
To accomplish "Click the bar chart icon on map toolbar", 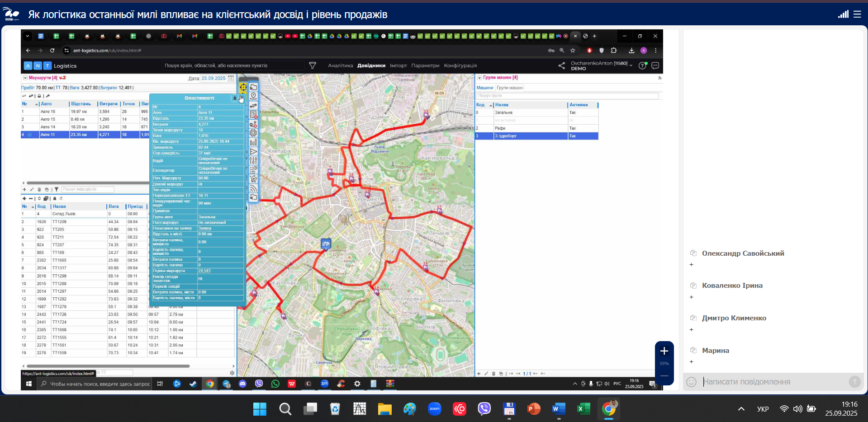I will 253,142.
